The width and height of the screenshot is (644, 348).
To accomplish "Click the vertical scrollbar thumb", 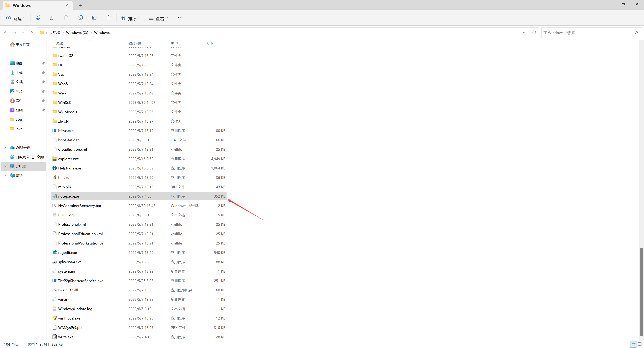I will point(641,292).
